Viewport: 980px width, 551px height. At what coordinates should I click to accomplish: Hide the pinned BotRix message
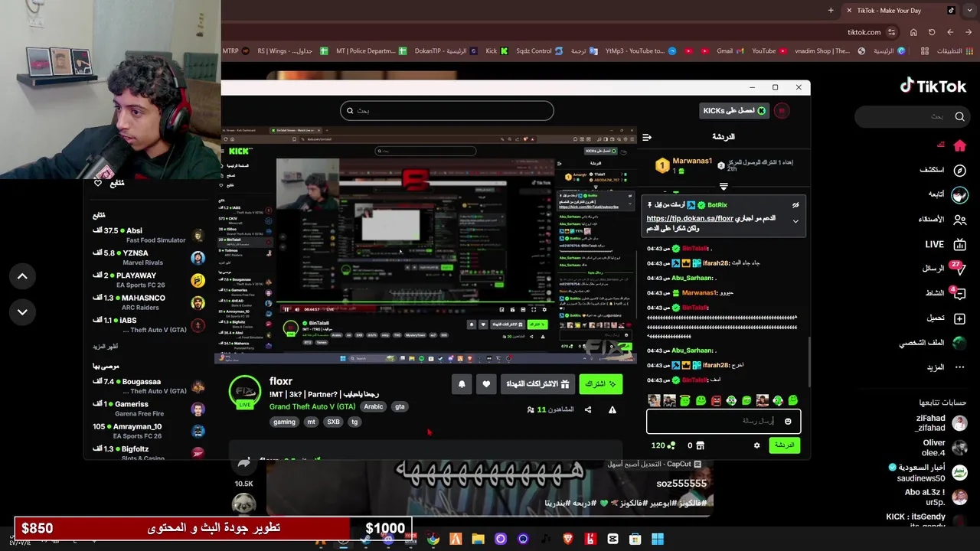coord(795,205)
